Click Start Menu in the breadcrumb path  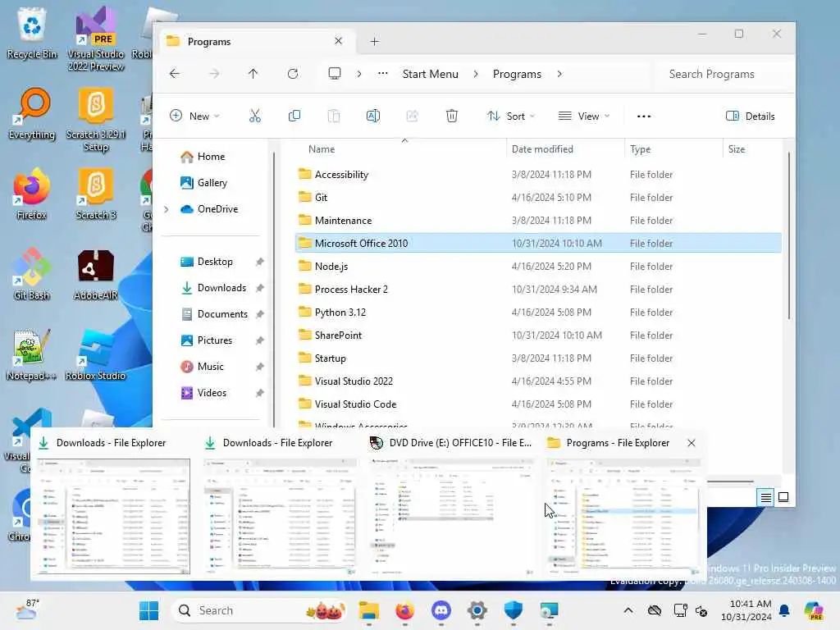point(430,74)
